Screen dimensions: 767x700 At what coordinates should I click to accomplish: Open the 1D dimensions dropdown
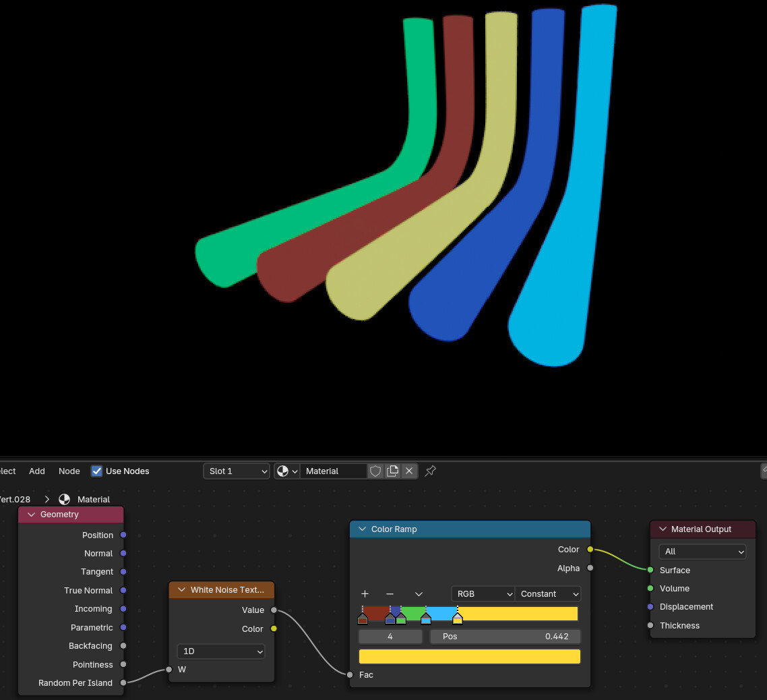click(220, 651)
